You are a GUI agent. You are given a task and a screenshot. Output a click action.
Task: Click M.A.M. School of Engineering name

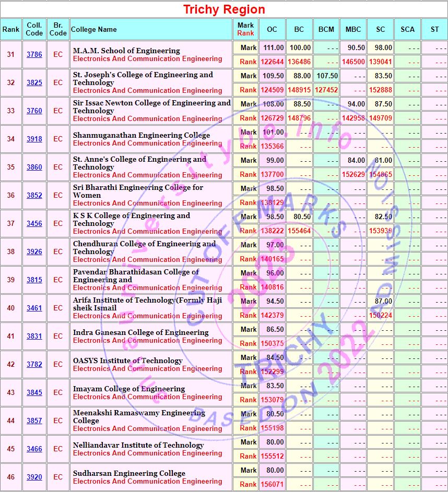click(126, 51)
